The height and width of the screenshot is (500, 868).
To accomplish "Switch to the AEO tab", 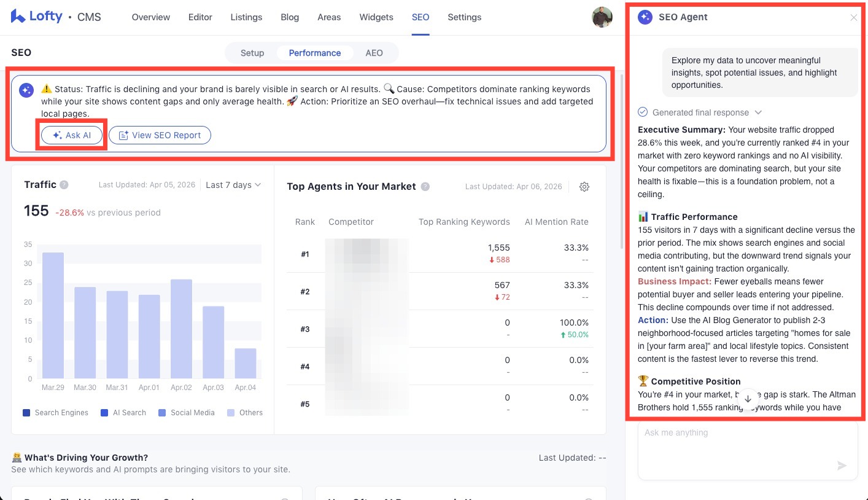I will pos(374,53).
